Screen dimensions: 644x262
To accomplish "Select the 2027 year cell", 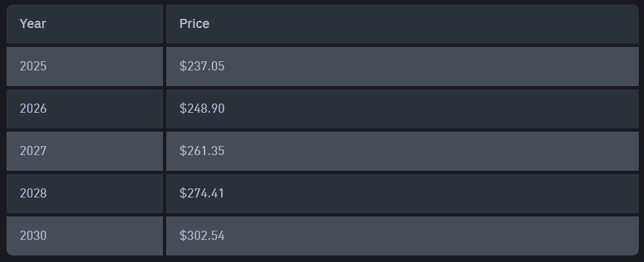I will [x=33, y=151].
